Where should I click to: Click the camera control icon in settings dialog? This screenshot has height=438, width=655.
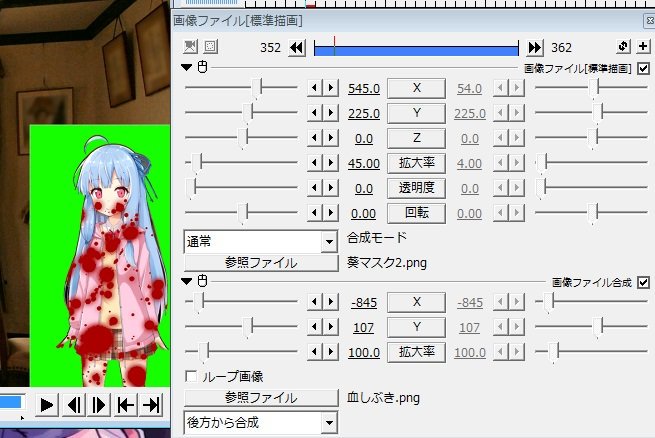[190, 46]
